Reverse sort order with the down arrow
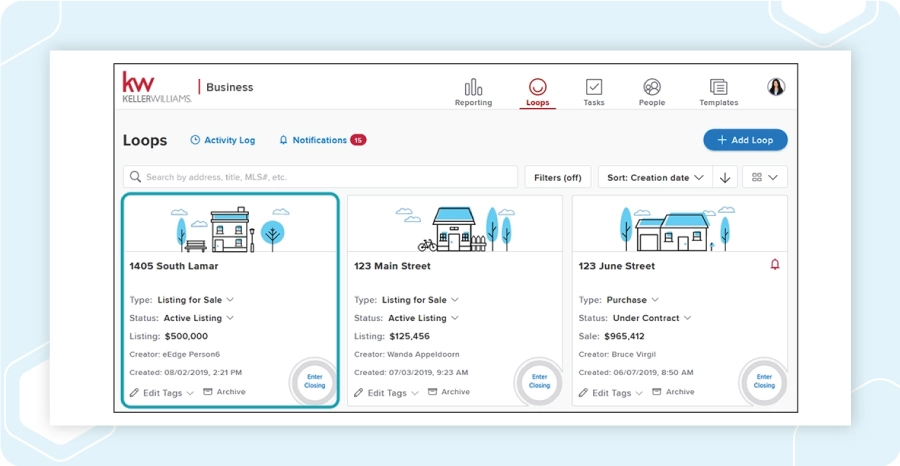Screen dimensions: 900x466 [725, 177]
